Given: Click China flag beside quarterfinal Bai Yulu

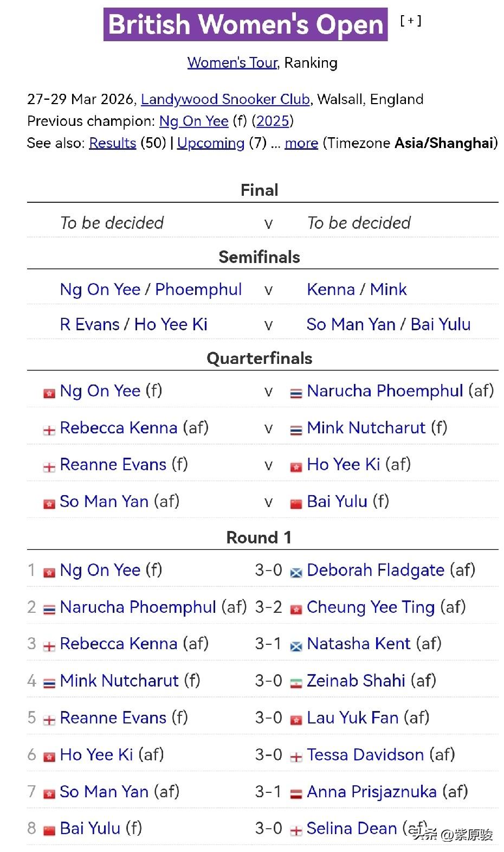Looking at the screenshot, I should click(x=296, y=504).
